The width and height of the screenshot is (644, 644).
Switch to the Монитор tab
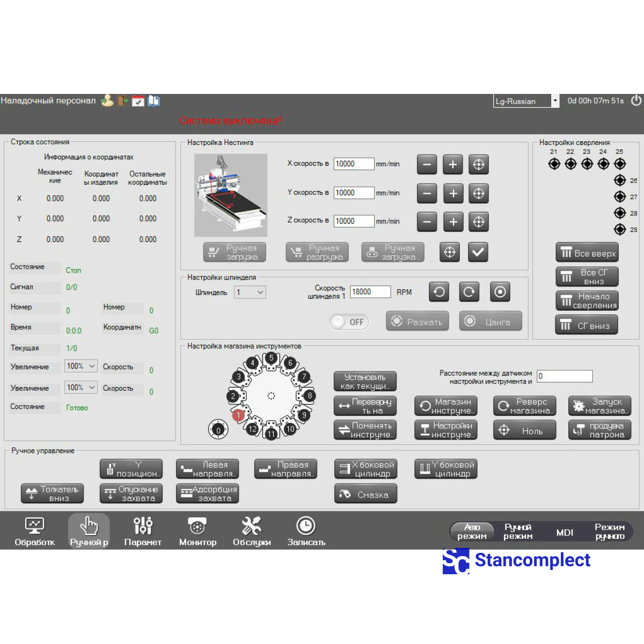197,531
